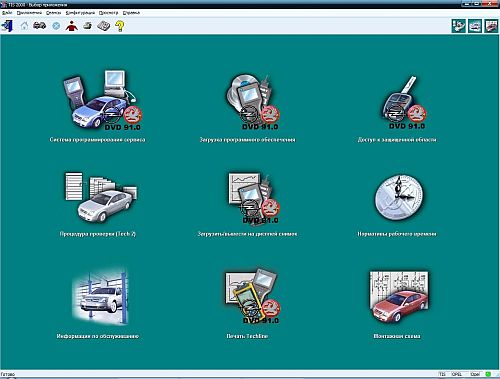Open labor time standards clock icon
500x379 pixels.
pyautogui.click(x=399, y=197)
